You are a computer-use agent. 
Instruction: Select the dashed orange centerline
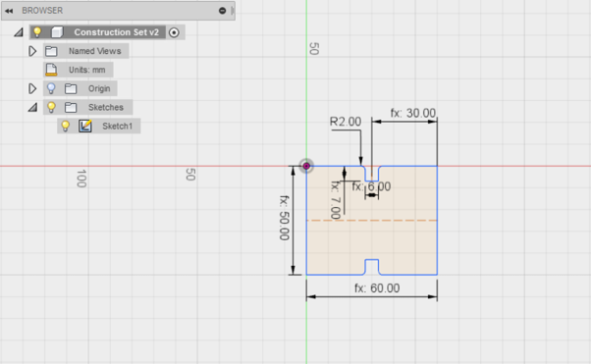(x=372, y=221)
